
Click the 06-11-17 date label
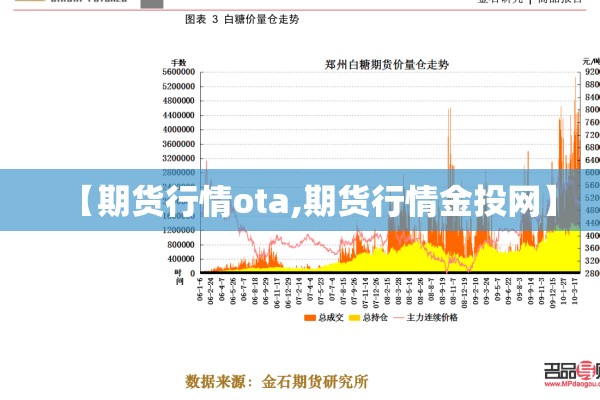coord(277,293)
